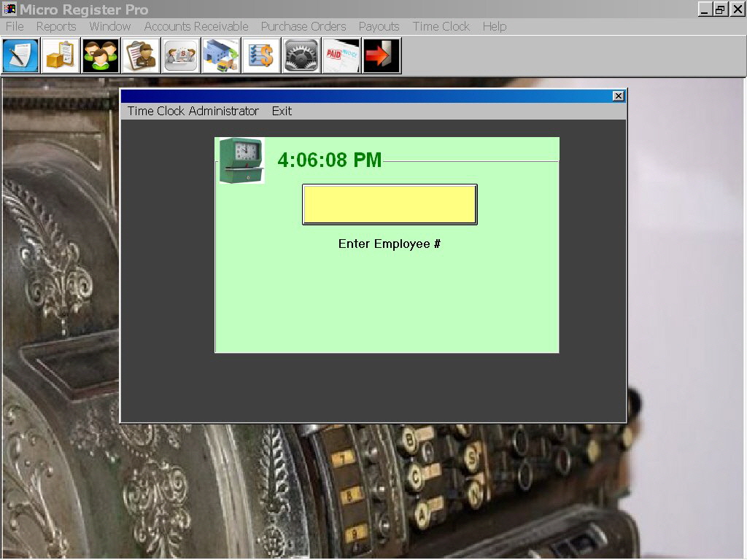The image size is (747, 560).
Task: Open the checklist with dollar sign icon
Action: [x=260, y=55]
